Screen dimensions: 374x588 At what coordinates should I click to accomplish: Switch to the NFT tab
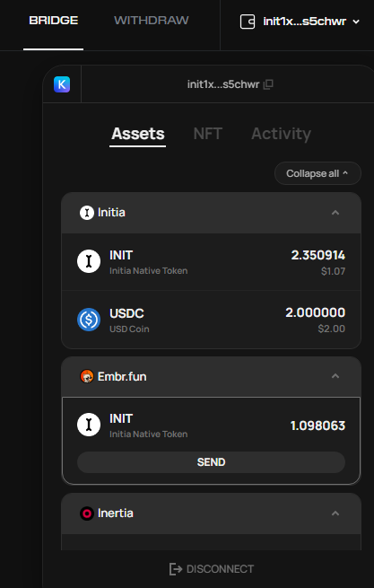(208, 134)
